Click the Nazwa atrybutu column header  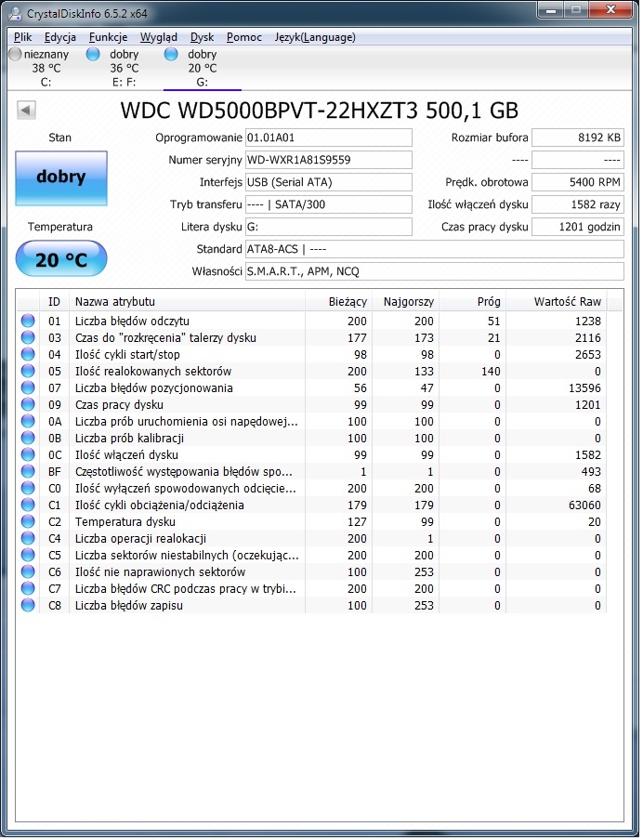point(187,302)
